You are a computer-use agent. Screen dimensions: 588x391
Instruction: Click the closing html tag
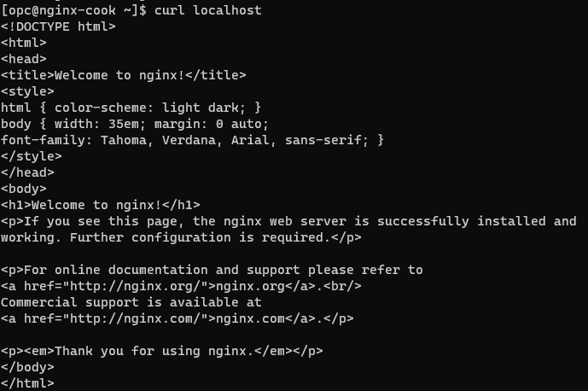pyautogui.click(x=27, y=383)
